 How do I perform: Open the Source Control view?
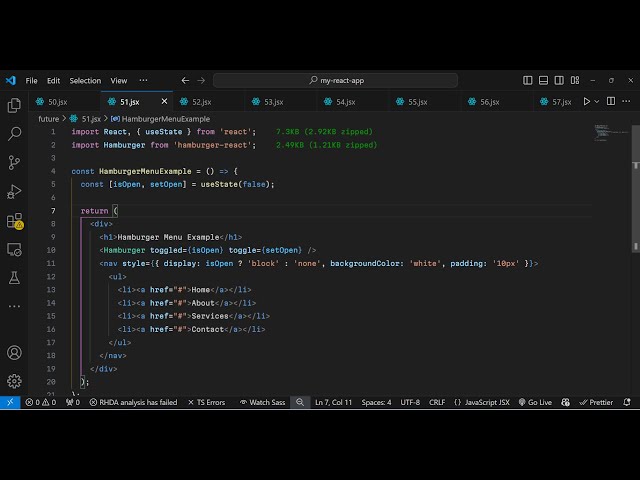pyautogui.click(x=14, y=162)
